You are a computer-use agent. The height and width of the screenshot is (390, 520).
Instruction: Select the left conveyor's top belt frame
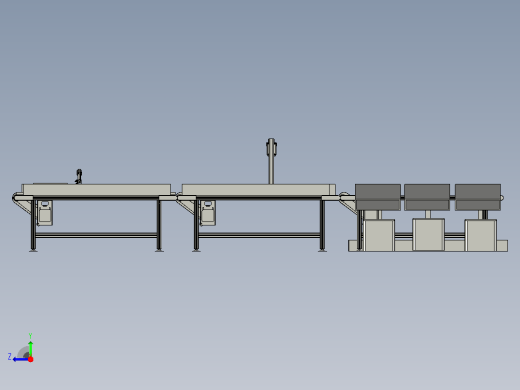[x=96, y=190]
